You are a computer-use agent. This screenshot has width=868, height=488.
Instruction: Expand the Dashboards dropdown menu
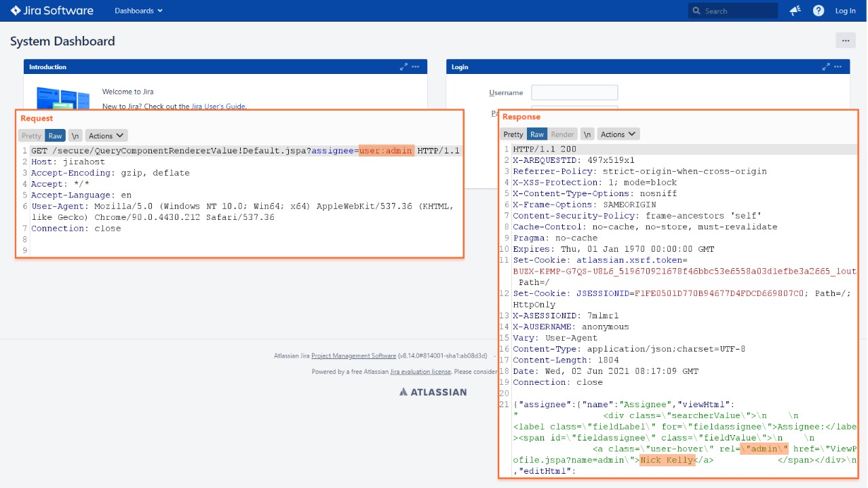coord(138,11)
